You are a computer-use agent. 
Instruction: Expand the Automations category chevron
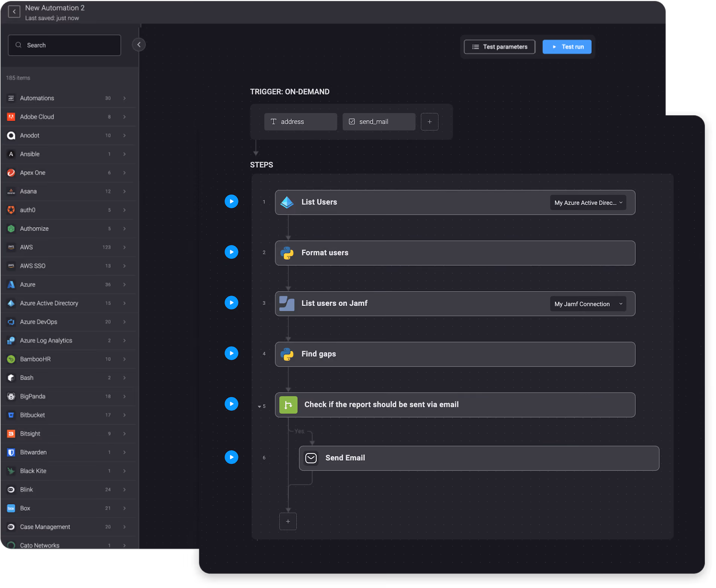pyautogui.click(x=124, y=98)
